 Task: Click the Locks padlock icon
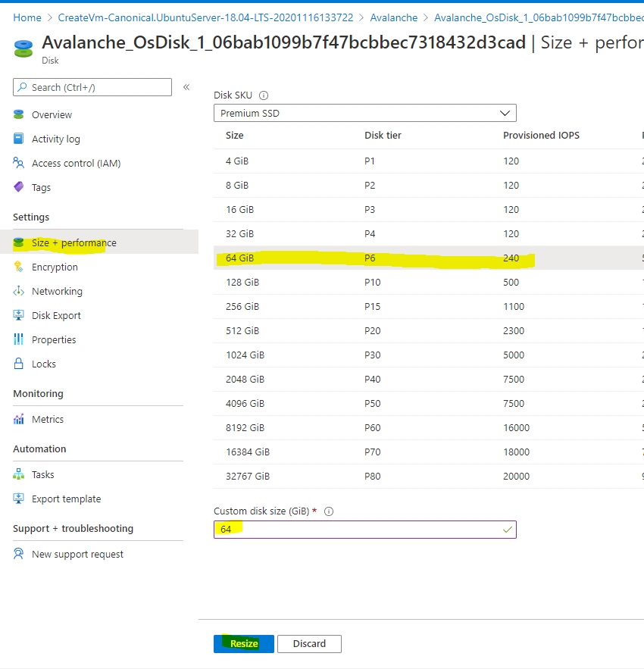19,364
